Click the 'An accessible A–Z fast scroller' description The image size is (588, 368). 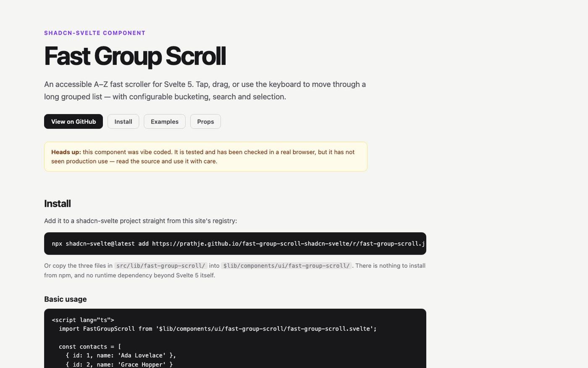(205, 90)
